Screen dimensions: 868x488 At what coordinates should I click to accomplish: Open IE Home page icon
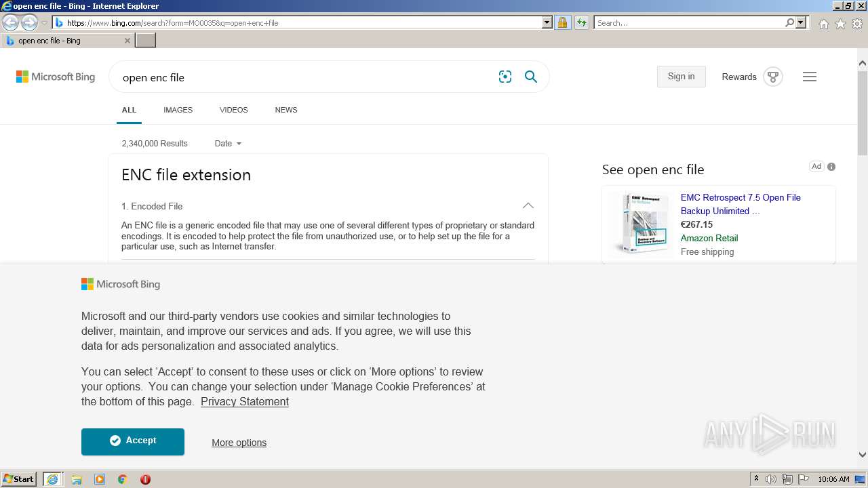(x=823, y=24)
